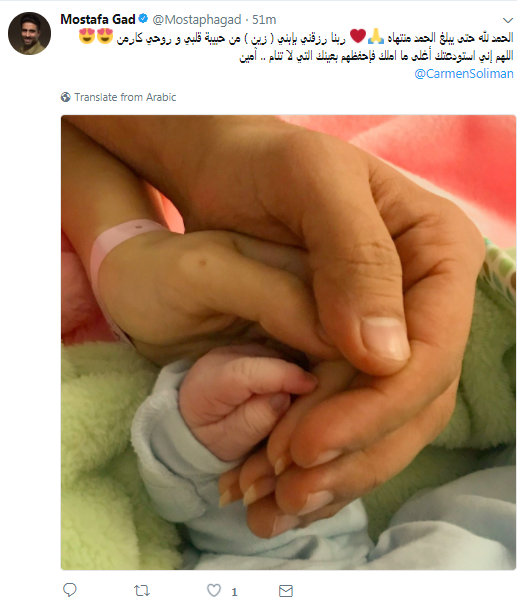Click the blue verified badge
The width and height of the screenshot is (517, 606).
coord(143,19)
